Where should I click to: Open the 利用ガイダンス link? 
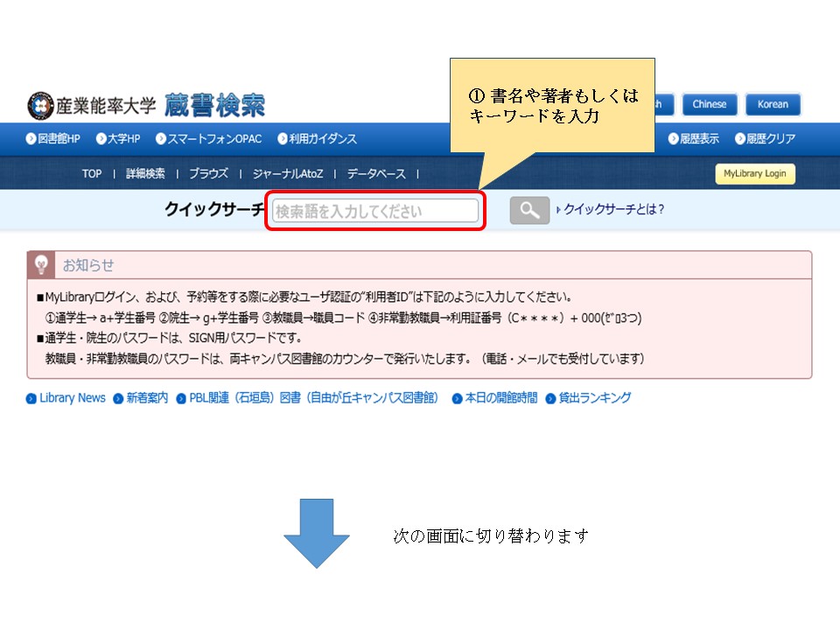[317, 139]
